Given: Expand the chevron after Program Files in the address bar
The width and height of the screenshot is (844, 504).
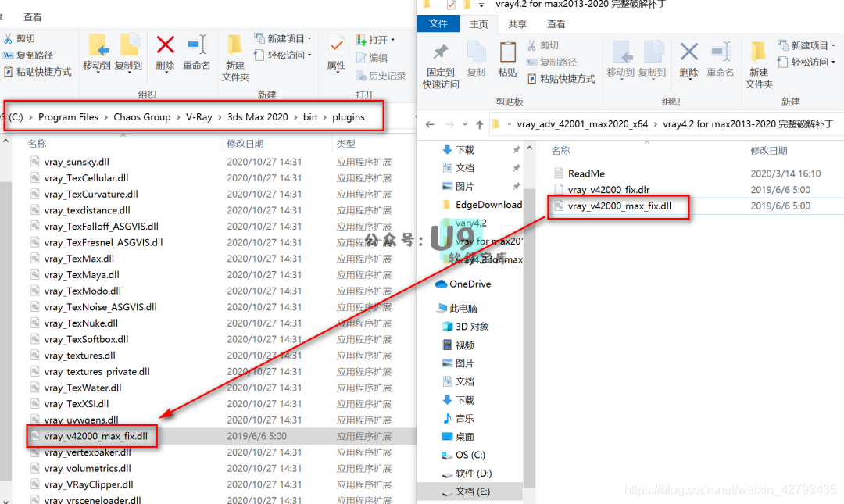Looking at the screenshot, I should (106, 117).
